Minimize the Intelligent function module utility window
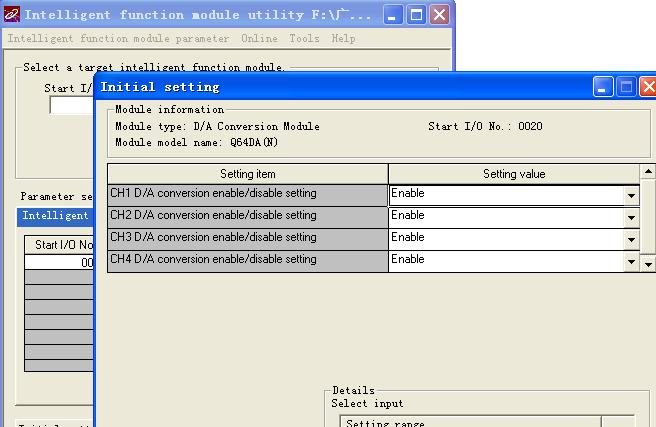The height and width of the screenshot is (427, 656). coord(394,15)
